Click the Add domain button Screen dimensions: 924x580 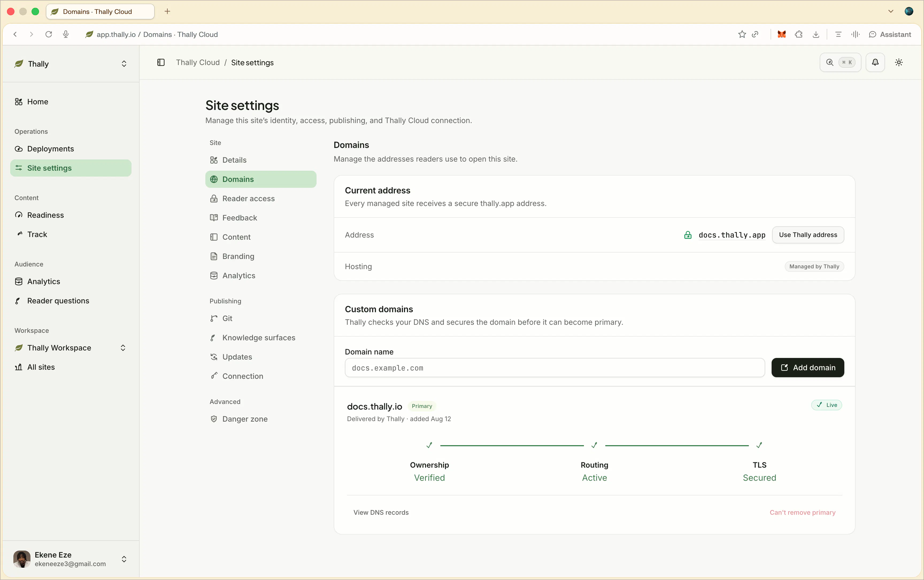807,368
